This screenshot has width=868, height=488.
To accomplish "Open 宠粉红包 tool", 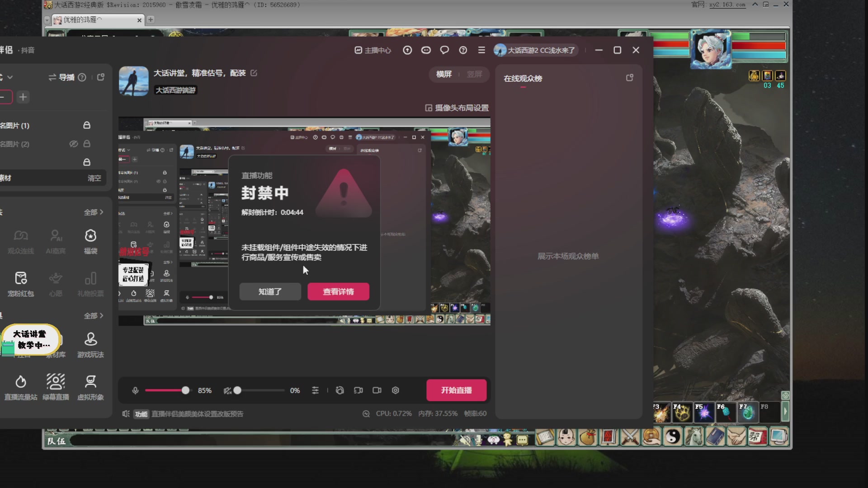I will [21, 284].
